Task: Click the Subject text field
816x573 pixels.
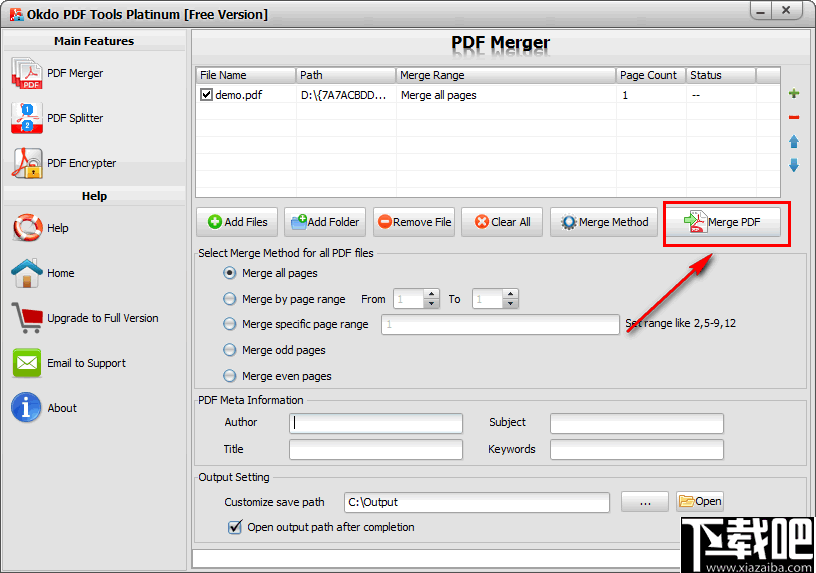Action: (636, 423)
